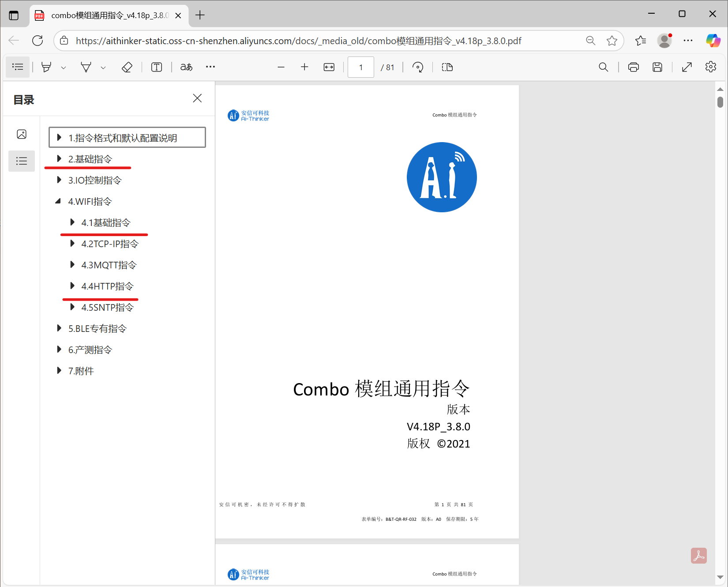The image size is (728, 587).
Task: Click scrollbar up arrow
Action: pos(720,90)
